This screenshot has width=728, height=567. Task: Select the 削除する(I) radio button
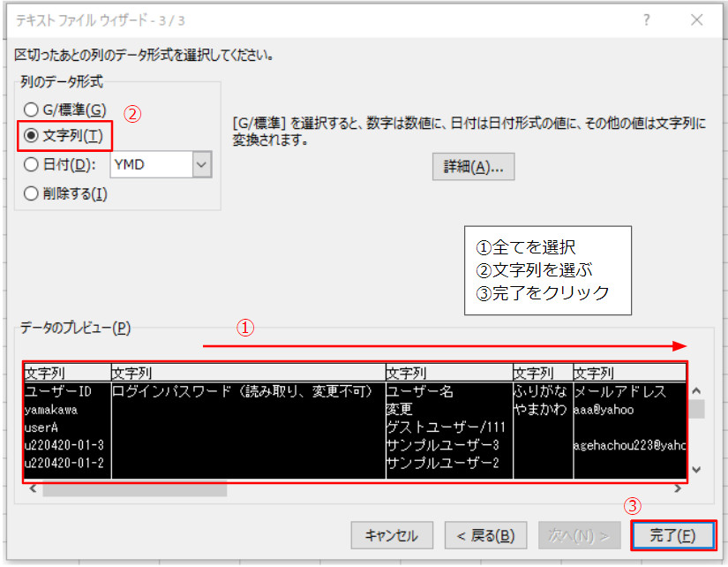[x=31, y=193]
